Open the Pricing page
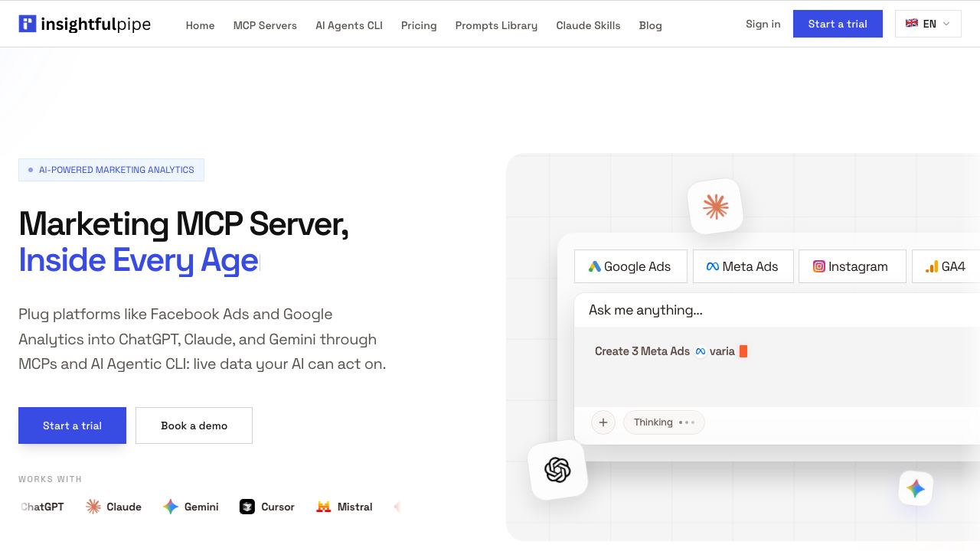The image size is (980, 551). click(x=419, y=25)
